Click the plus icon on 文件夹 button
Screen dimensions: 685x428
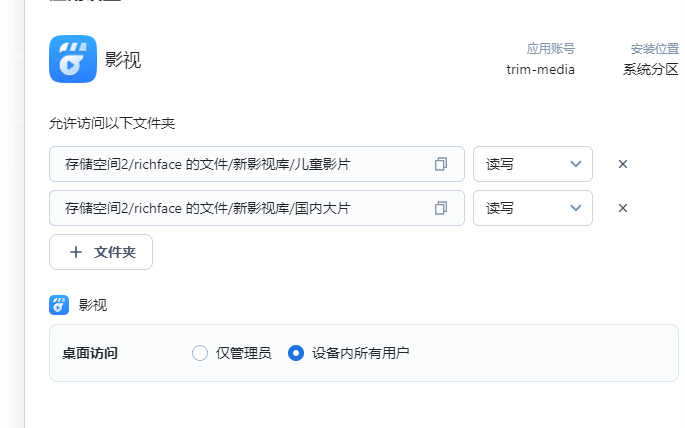tap(76, 252)
